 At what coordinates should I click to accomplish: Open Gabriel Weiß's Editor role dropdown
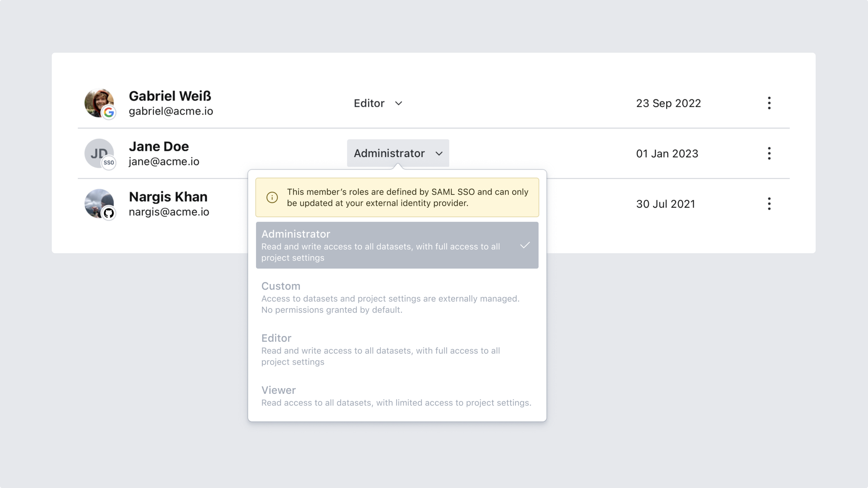coord(378,103)
